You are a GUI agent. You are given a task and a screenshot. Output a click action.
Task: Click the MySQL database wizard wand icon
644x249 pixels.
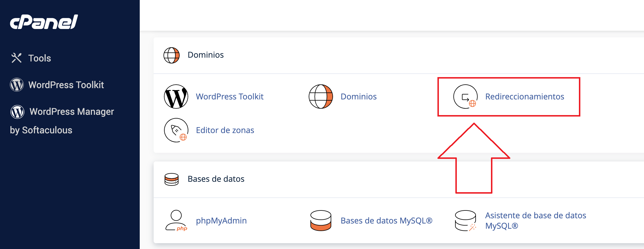465,221
